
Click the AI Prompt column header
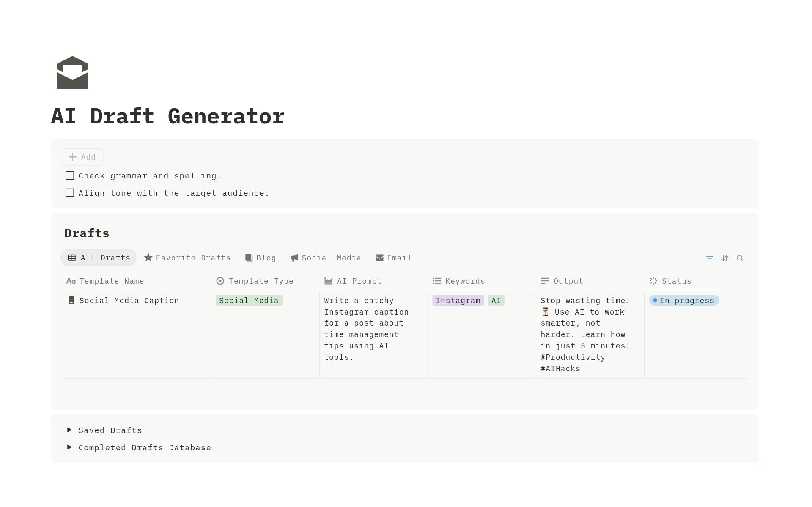click(353, 281)
